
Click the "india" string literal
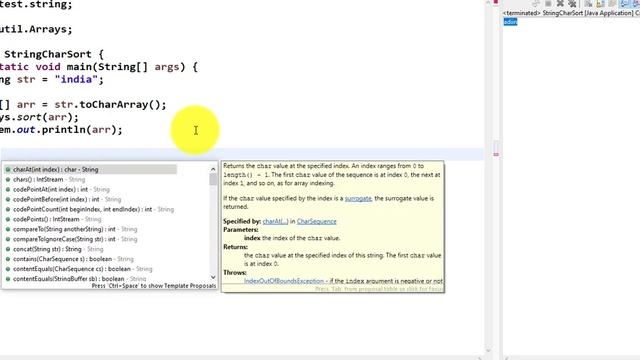76,80
